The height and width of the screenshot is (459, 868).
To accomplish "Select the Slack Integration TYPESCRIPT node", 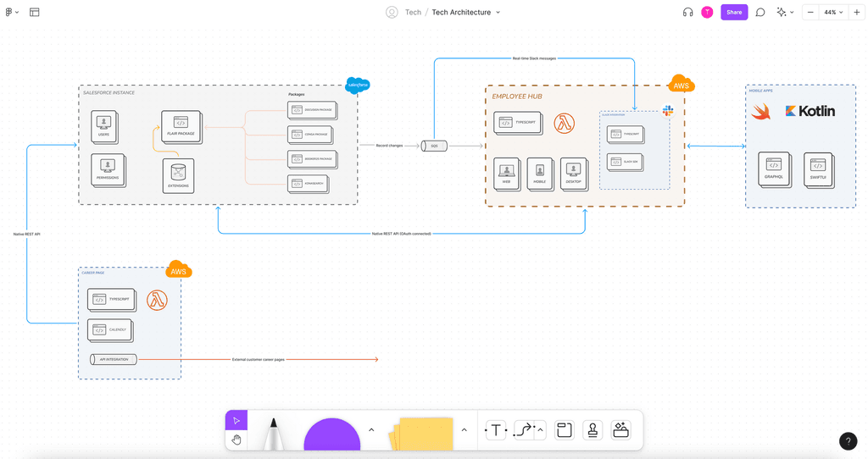I will tap(626, 135).
